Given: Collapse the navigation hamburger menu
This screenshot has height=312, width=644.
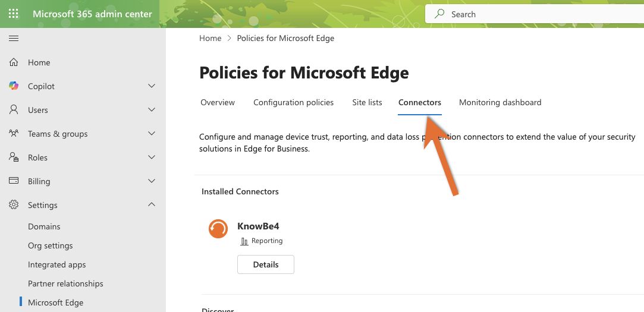Looking at the screenshot, I should click(14, 39).
